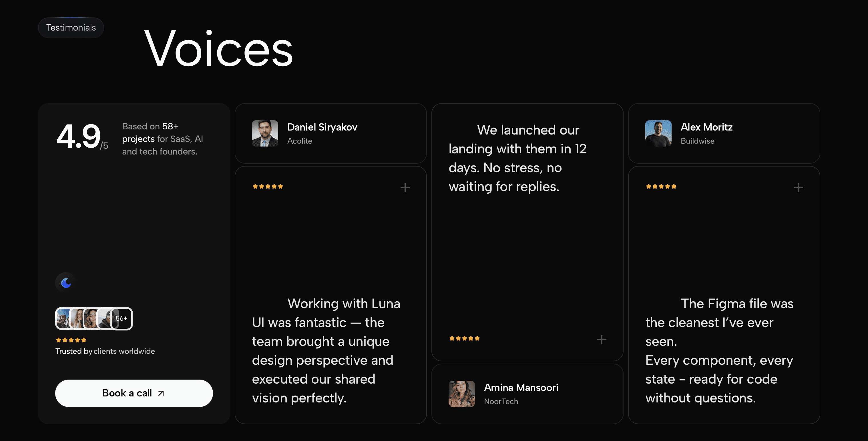Click the plus icon on Amina Mansoori's card

[602, 339]
